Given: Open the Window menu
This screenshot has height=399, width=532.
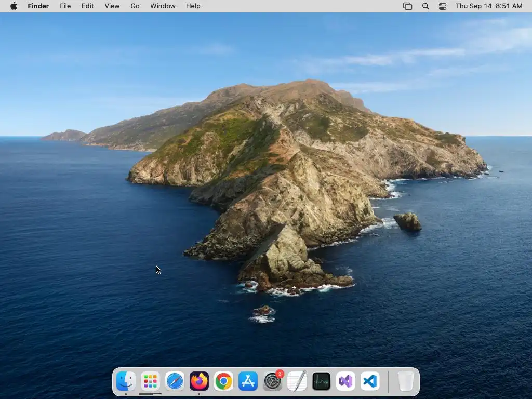Looking at the screenshot, I should (x=163, y=6).
